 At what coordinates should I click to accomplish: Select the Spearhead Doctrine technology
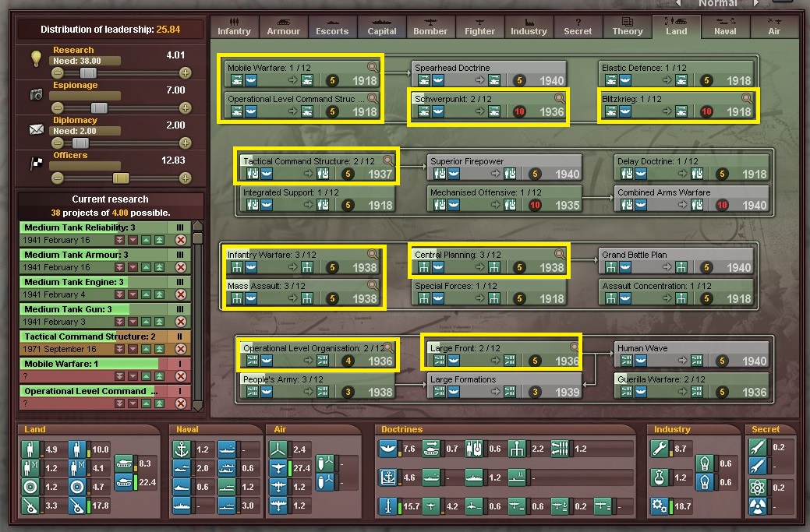[x=489, y=74]
